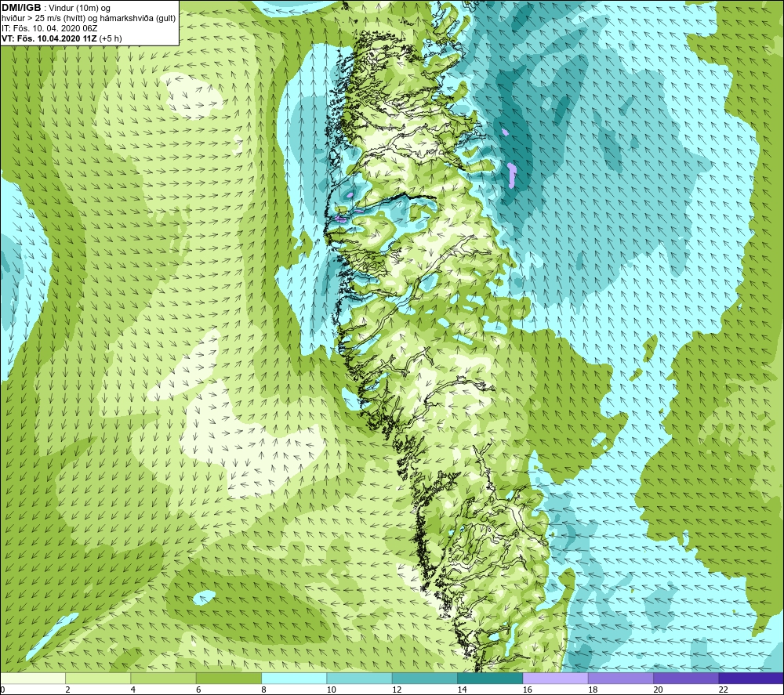Click the legend scale label '0'
This screenshot has height=695, width=784.
pos(3,690)
